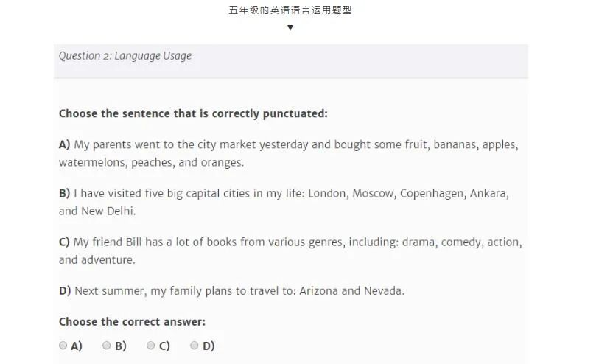The height and width of the screenshot is (364, 599).
Task: Click the 'Choose the correct answer:' prompt
Action: (132, 322)
